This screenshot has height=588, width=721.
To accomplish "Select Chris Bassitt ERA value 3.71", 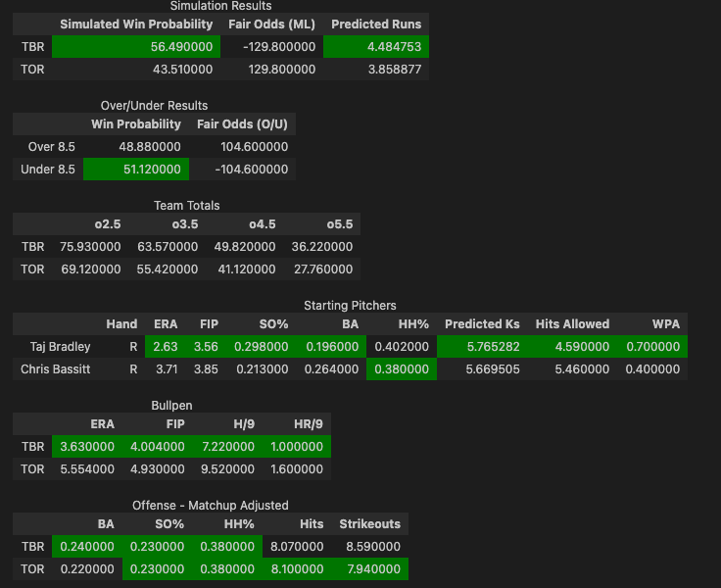I will click(167, 369).
